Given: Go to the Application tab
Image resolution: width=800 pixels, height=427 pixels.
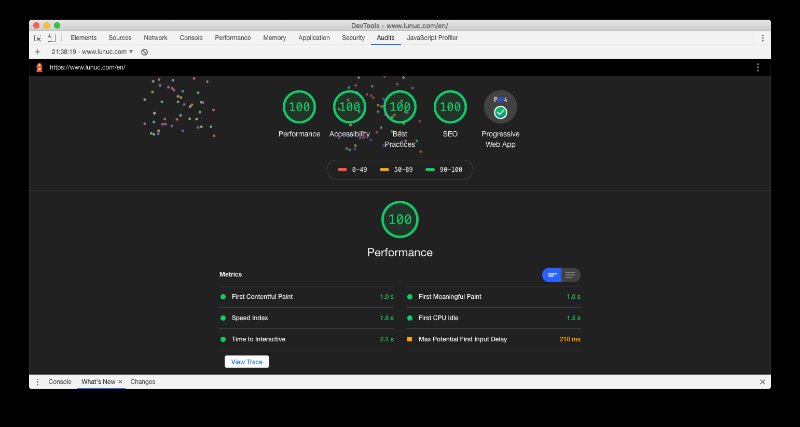Looking at the screenshot, I should click(x=314, y=38).
